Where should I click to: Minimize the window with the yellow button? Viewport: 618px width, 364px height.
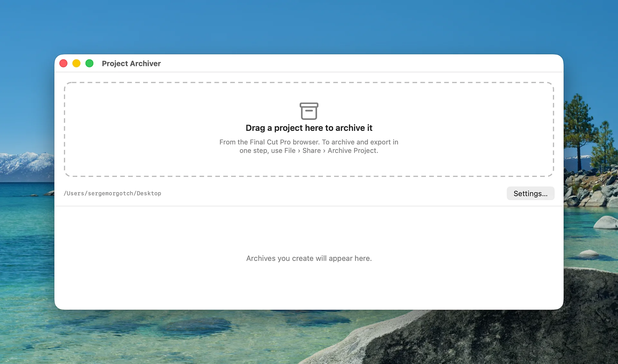(x=76, y=63)
